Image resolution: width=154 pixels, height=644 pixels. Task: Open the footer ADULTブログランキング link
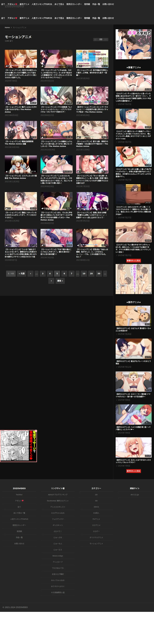point(58,495)
